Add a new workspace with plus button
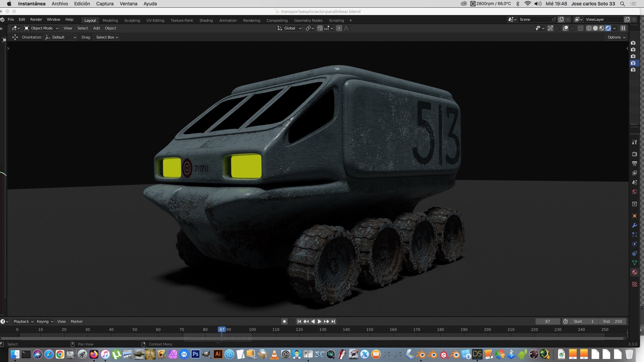The image size is (644, 362). point(351,20)
